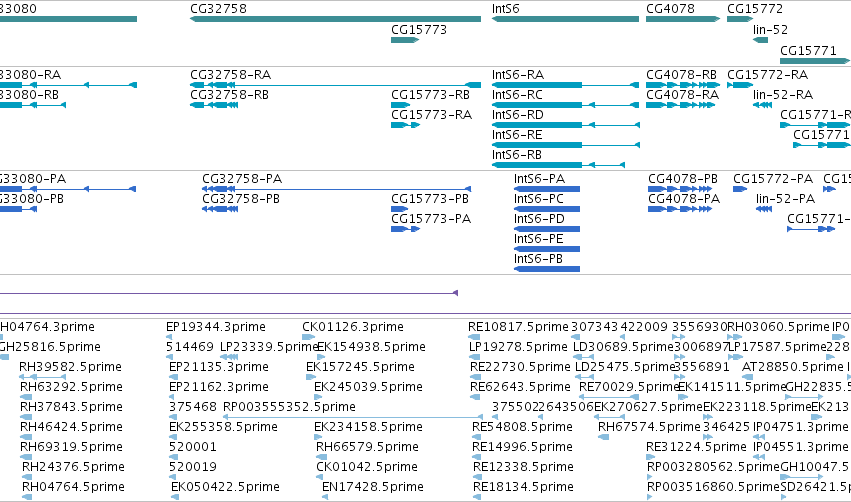Click the IntS6-RA transcript label
This screenshot has width=851, height=502.
(x=518, y=75)
